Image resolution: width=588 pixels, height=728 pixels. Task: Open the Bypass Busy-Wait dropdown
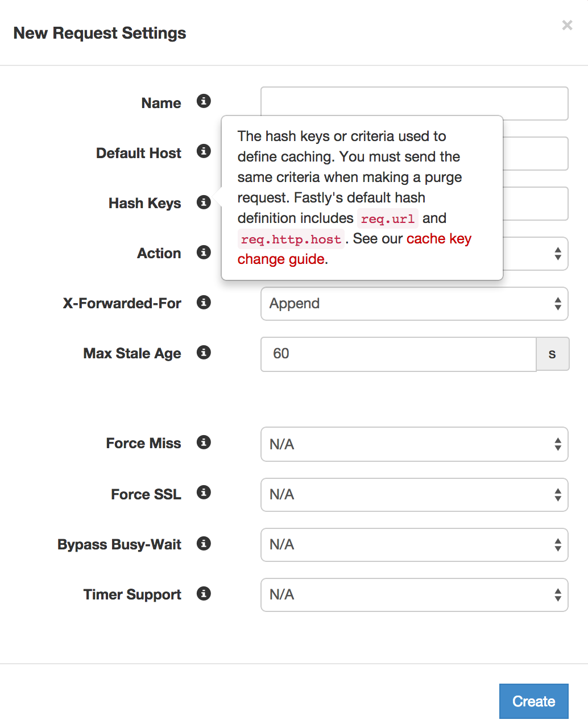[x=414, y=544]
